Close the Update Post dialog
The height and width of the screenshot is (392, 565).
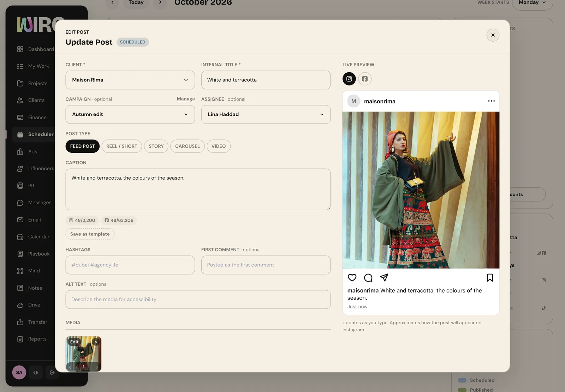[493, 35]
